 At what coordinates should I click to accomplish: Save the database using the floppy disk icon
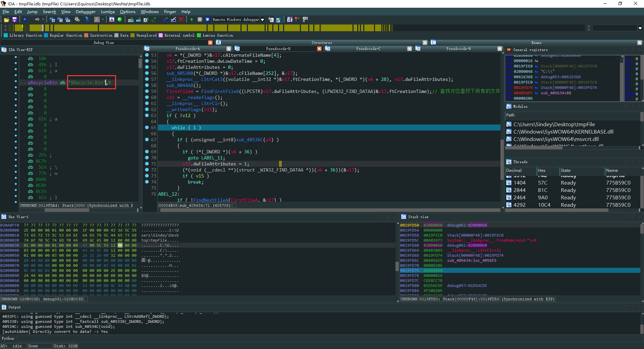tap(14, 20)
